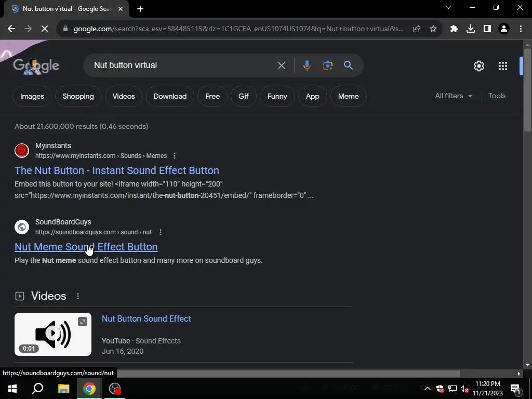Open more options for the Myinstants result

(x=175, y=156)
